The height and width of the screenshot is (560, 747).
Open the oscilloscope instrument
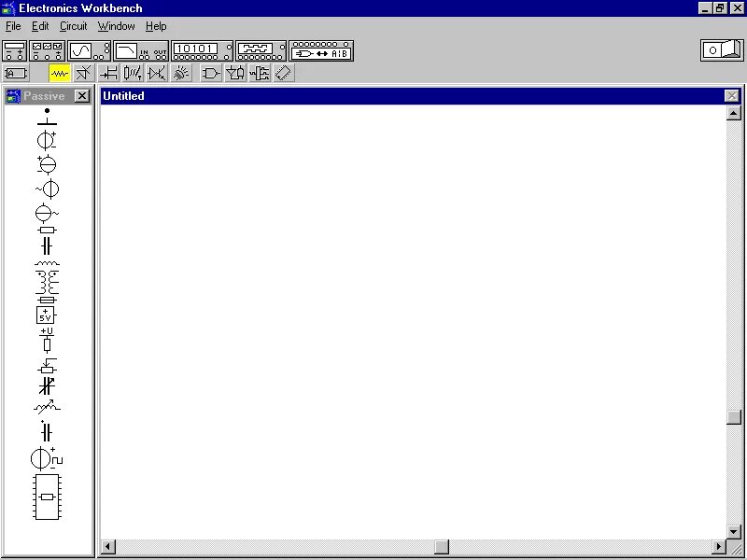point(89,51)
